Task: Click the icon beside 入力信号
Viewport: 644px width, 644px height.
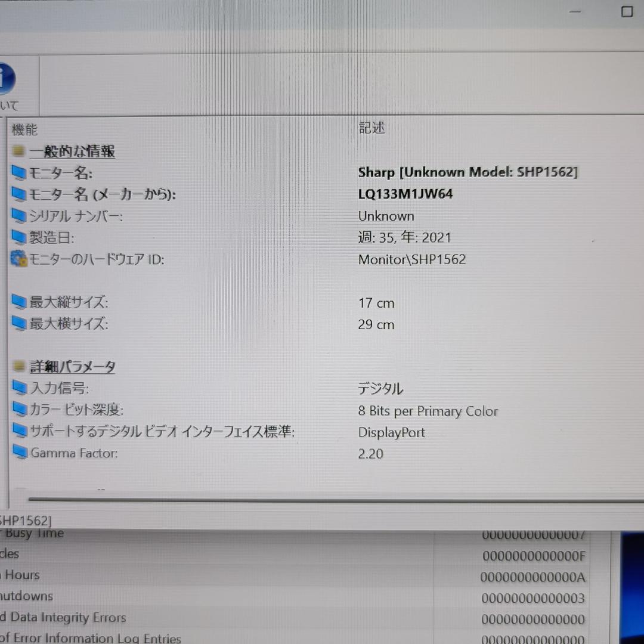Action: point(18,388)
